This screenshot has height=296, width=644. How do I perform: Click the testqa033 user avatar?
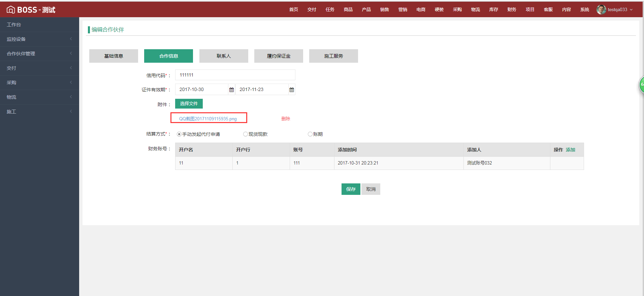(601, 9)
